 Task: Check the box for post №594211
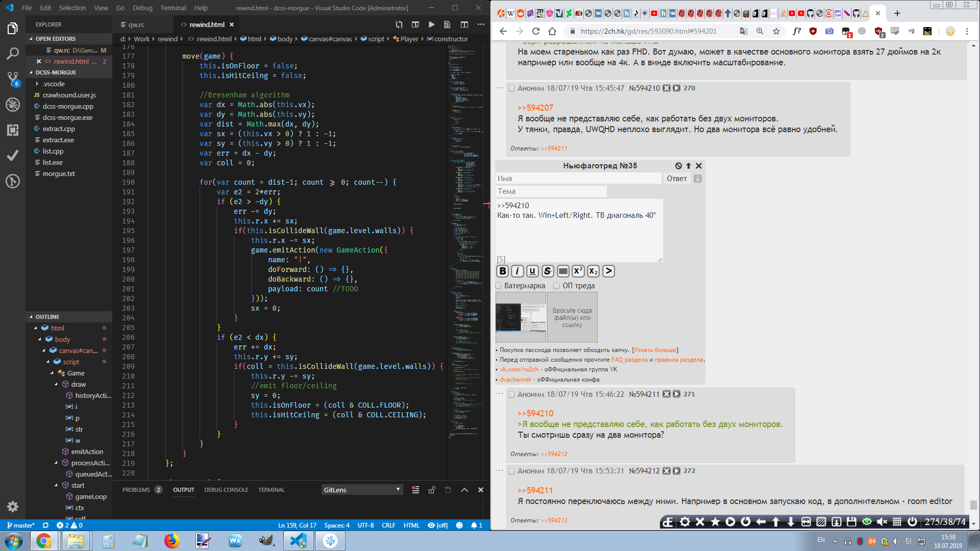(x=511, y=394)
